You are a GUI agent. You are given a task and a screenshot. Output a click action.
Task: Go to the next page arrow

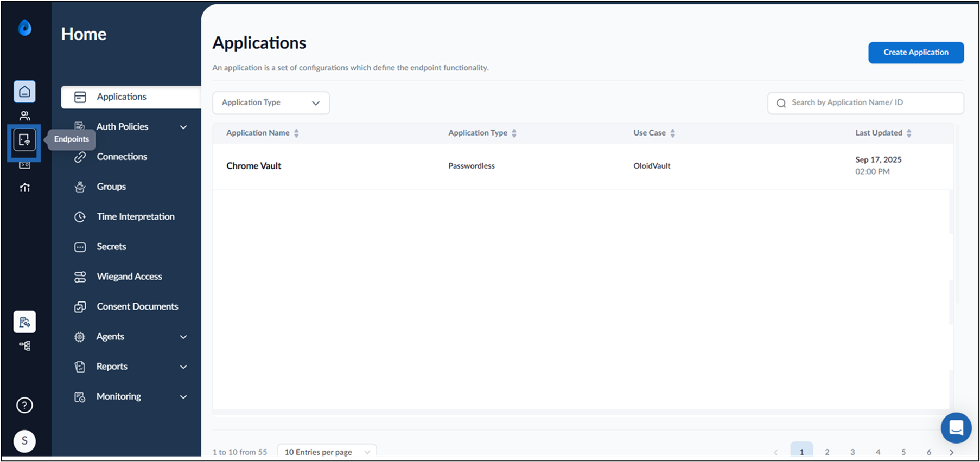tap(951, 452)
